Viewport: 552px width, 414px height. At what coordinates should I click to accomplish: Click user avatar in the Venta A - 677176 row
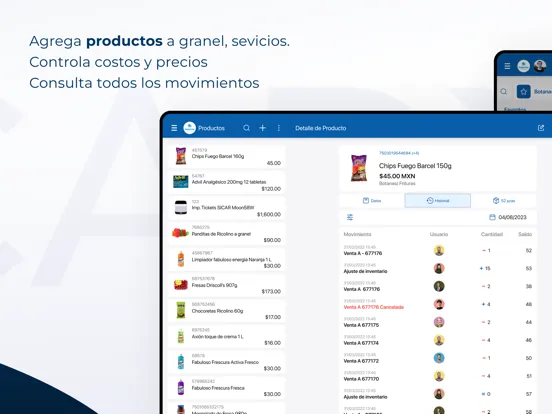439,250
